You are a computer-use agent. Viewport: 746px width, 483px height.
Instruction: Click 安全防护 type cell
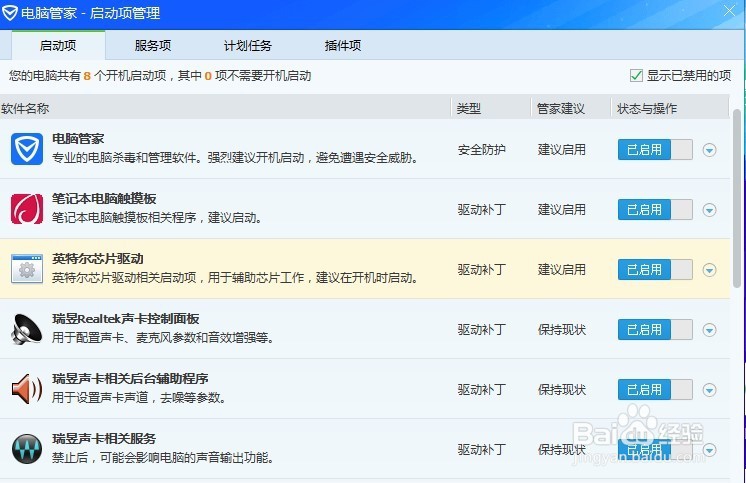pyautogui.click(x=481, y=149)
